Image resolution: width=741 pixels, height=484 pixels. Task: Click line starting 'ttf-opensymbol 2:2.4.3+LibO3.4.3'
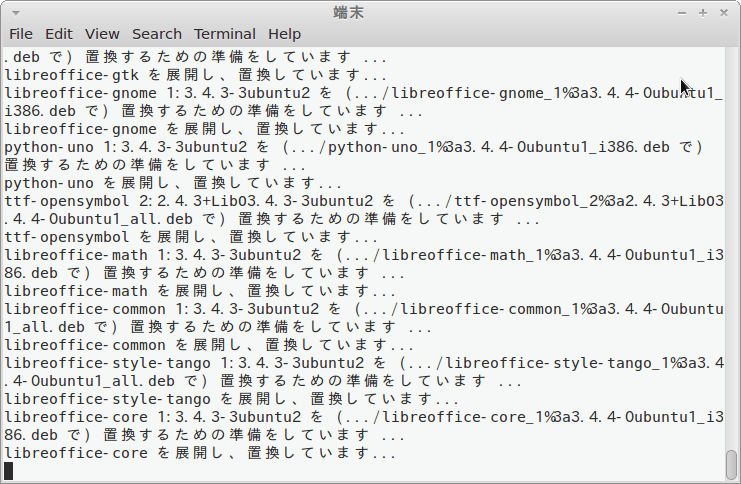[364, 201]
